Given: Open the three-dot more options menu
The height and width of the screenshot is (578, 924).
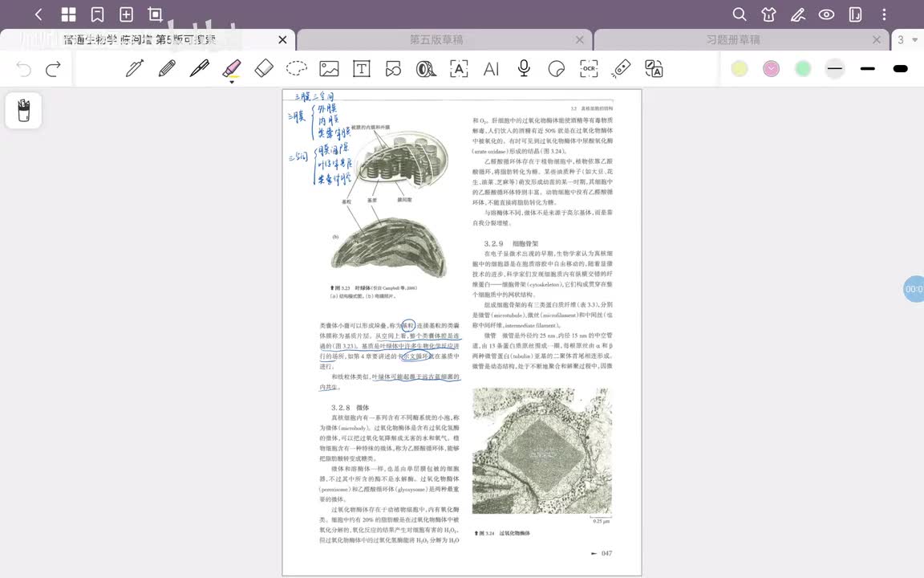Looking at the screenshot, I should pyautogui.click(x=884, y=14).
